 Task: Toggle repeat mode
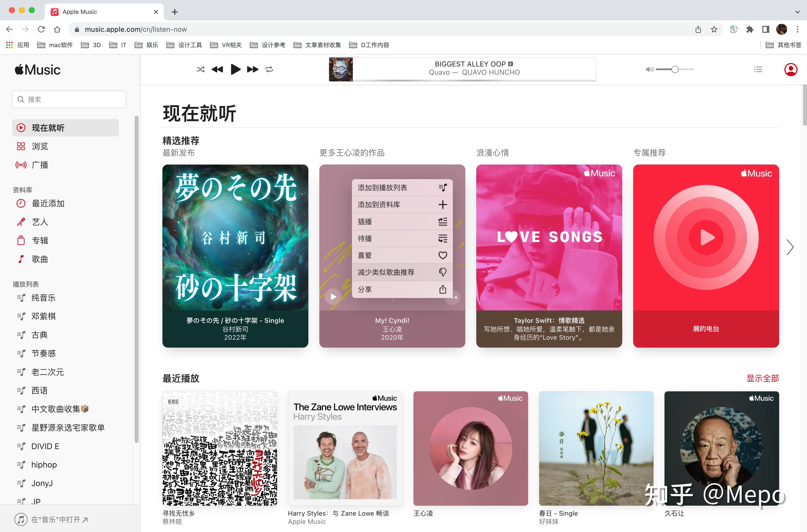pyautogui.click(x=269, y=69)
